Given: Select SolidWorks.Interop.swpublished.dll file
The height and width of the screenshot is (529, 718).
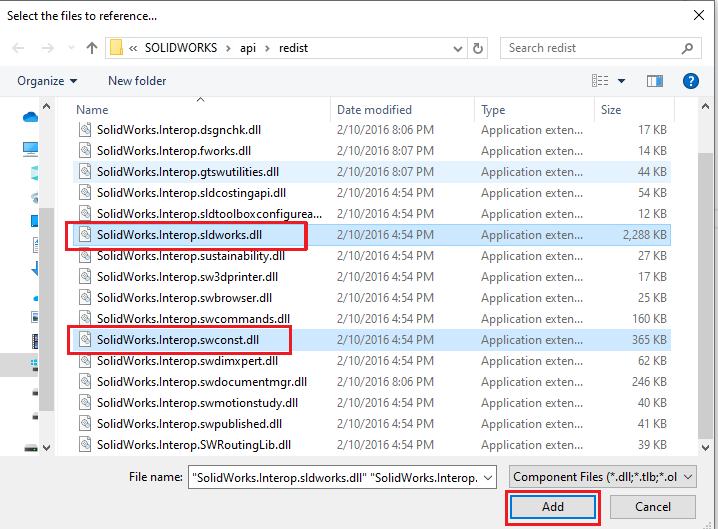Looking at the screenshot, I should pyautogui.click(x=372, y=424).
